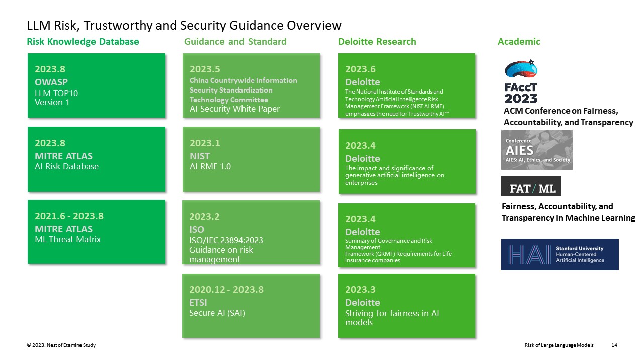
Task: Click the 'NIST' heading text
Action: [200, 156]
